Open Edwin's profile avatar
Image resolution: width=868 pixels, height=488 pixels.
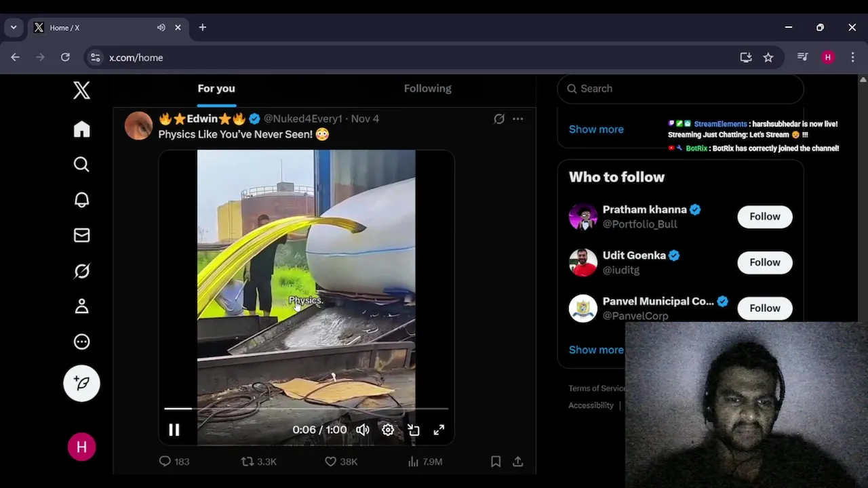point(138,126)
